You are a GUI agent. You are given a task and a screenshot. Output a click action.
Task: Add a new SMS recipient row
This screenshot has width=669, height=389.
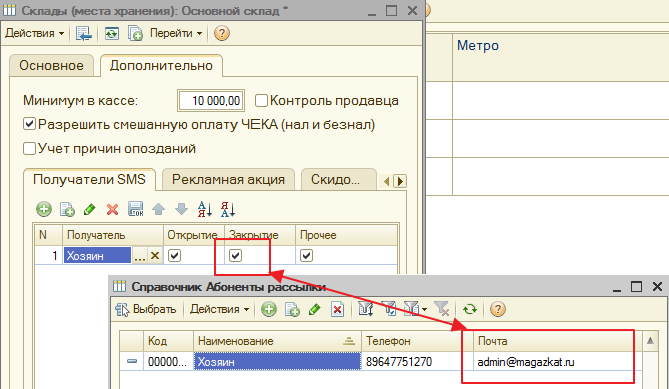(x=44, y=209)
